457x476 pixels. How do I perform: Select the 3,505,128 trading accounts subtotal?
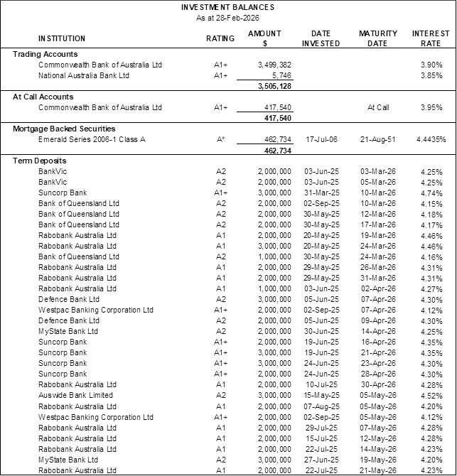click(x=273, y=87)
